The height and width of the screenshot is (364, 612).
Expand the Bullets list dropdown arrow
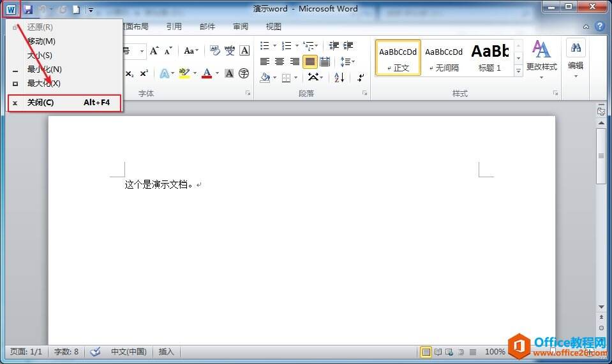(x=274, y=46)
